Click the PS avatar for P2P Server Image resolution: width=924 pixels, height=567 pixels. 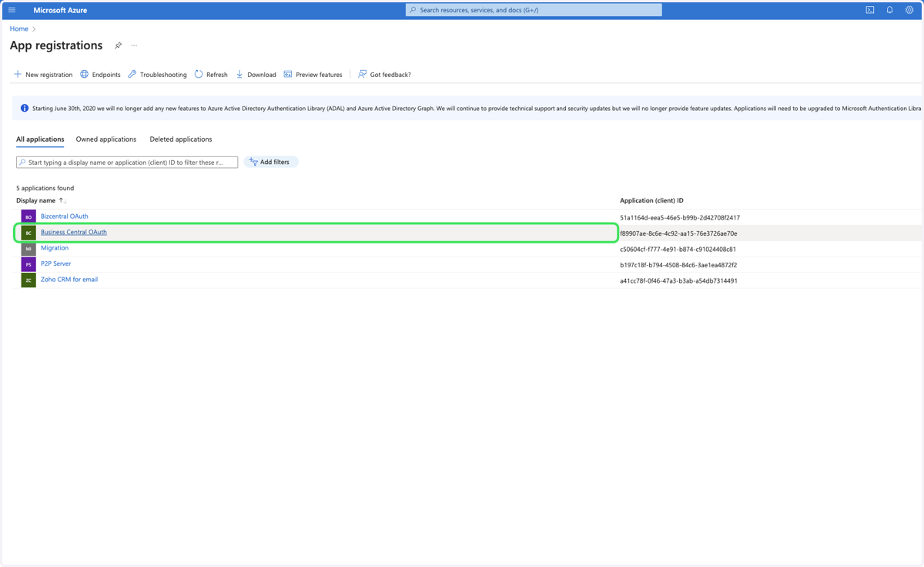pos(28,264)
